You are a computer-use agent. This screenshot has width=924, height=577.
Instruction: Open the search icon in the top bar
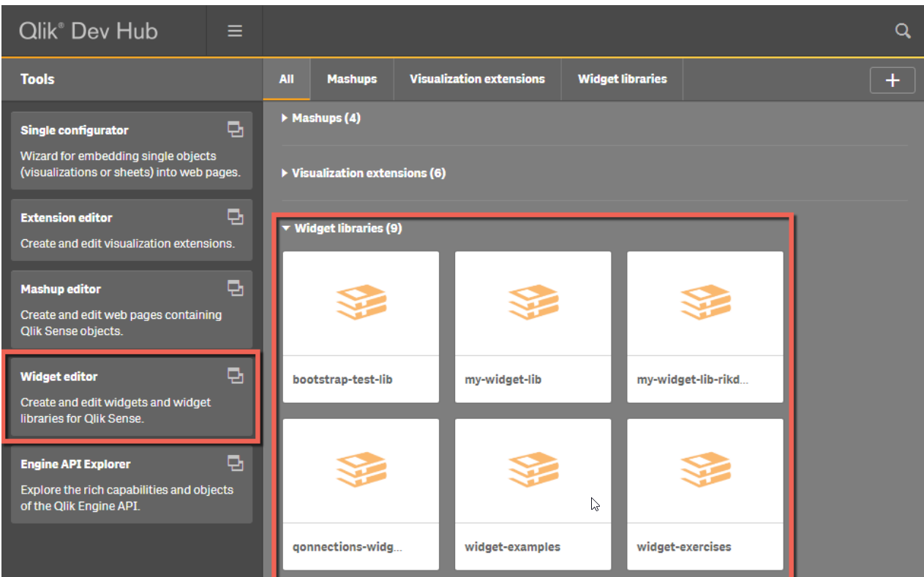[x=903, y=31]
